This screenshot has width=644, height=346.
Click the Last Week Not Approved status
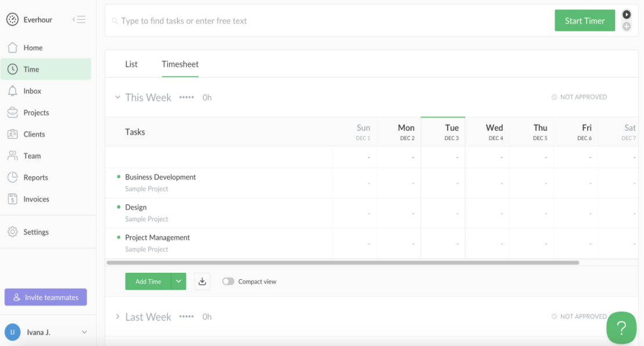tap(579, 316)
